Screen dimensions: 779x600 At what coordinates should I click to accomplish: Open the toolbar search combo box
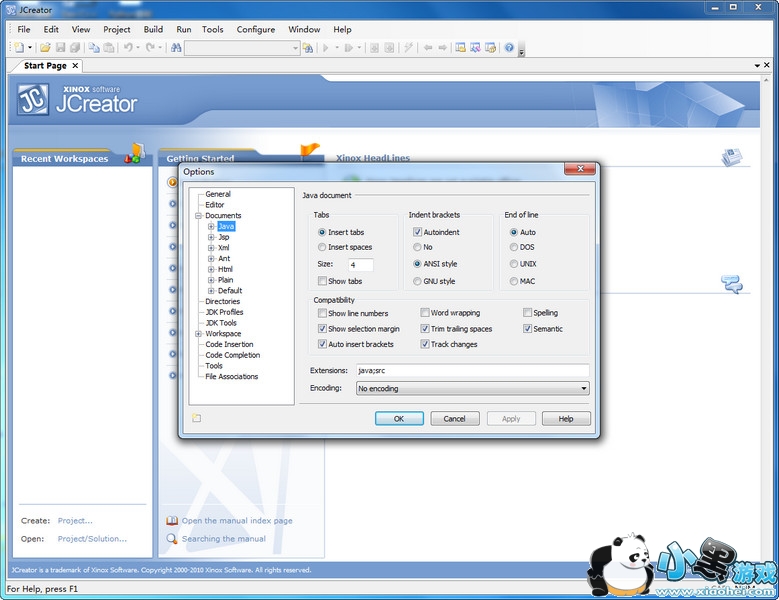pyautogui.click(x=295, y=48)
